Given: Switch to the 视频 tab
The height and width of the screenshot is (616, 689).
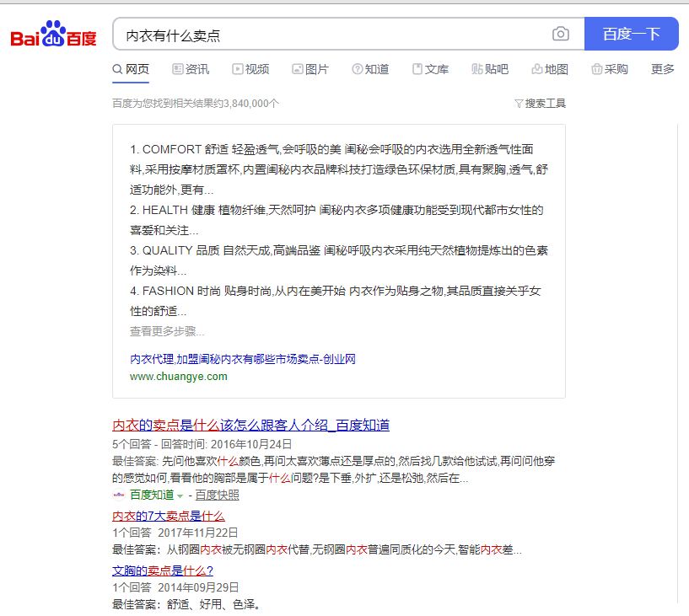Looking at the screenshot, I should pos(250,69).
